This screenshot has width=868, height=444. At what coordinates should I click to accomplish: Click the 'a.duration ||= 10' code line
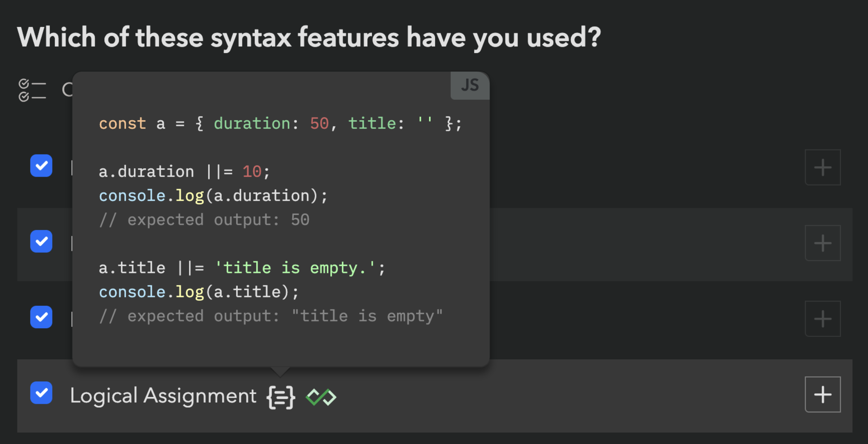click(x=184, y=171)
